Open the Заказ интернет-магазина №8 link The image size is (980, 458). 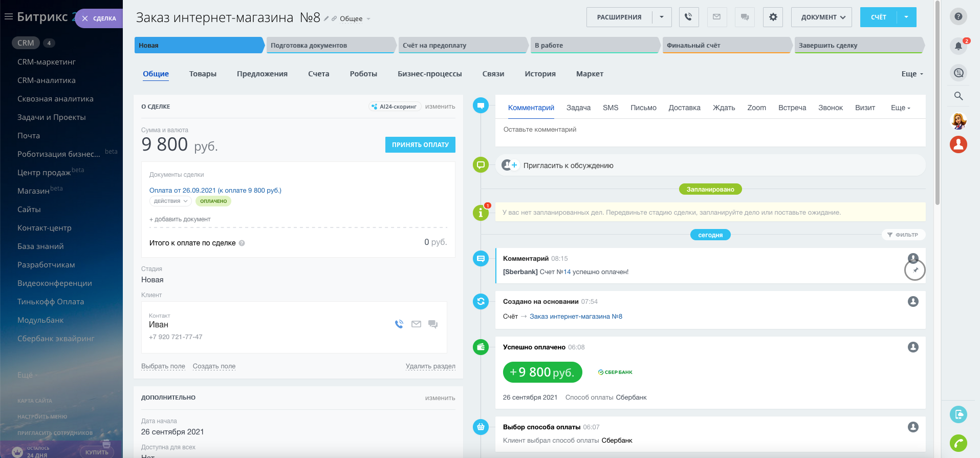tap(576, 317)
